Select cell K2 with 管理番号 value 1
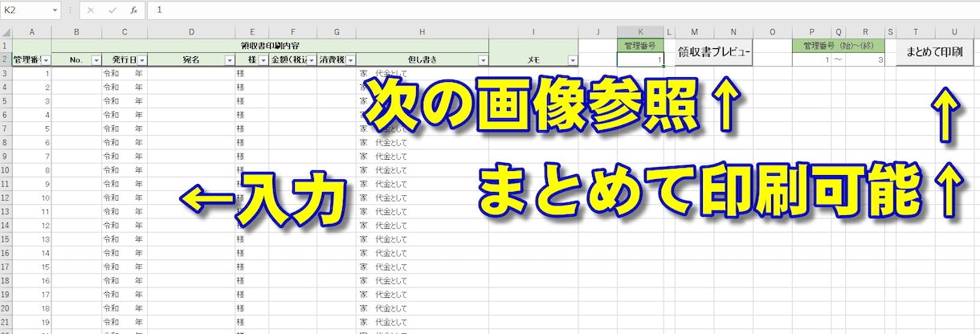Screen dimensions: 980x334 click(640, 60)
